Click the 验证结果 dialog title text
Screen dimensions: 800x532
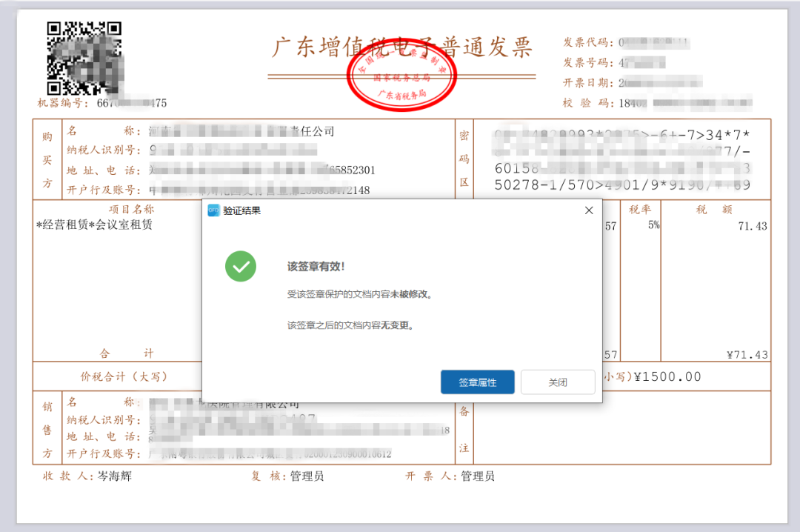(x=241, y=210)
